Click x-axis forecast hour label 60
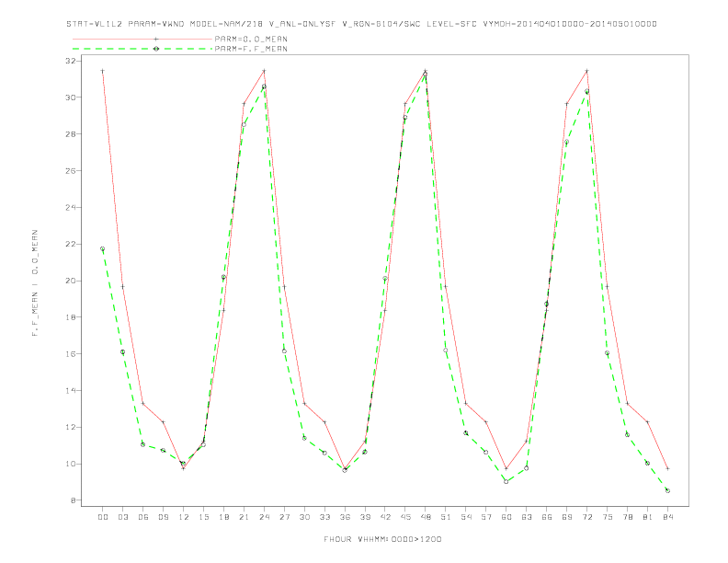Viewport: 728px width, 563px height. [506, 517]
